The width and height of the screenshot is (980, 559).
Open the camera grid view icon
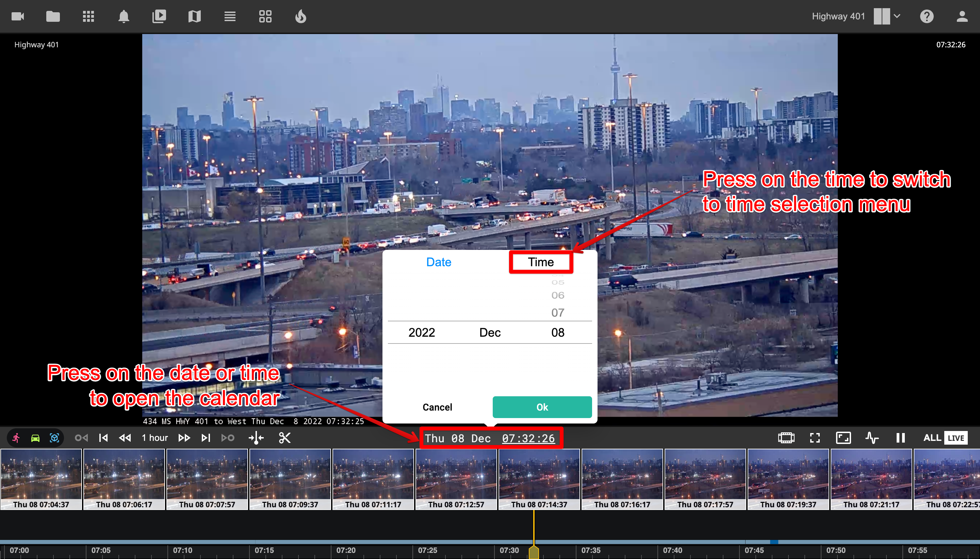(88, 16)
